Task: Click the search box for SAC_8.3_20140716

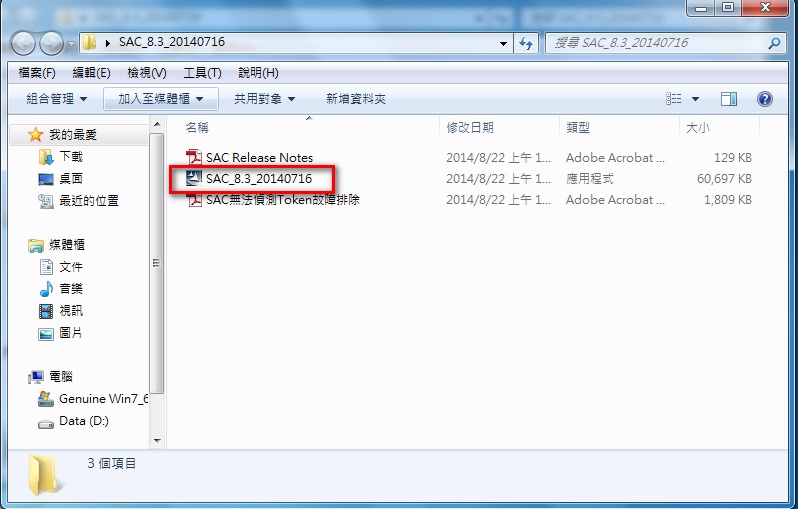Action: pyautogui.click(x=655, y=44)
